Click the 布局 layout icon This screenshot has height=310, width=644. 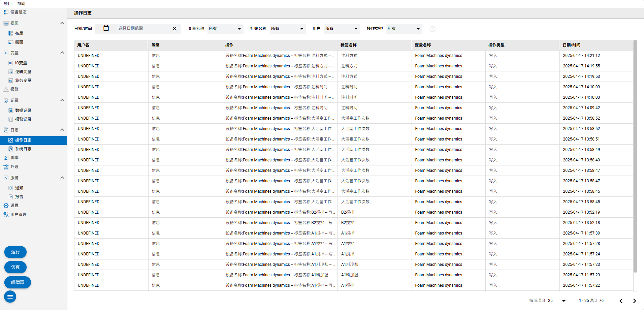(11, 33)
